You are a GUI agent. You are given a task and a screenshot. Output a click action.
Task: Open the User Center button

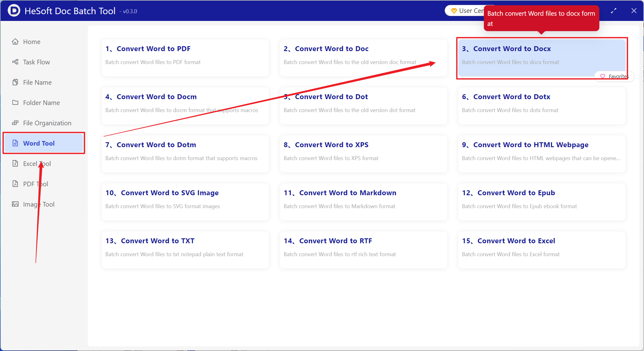pos(465,11)
